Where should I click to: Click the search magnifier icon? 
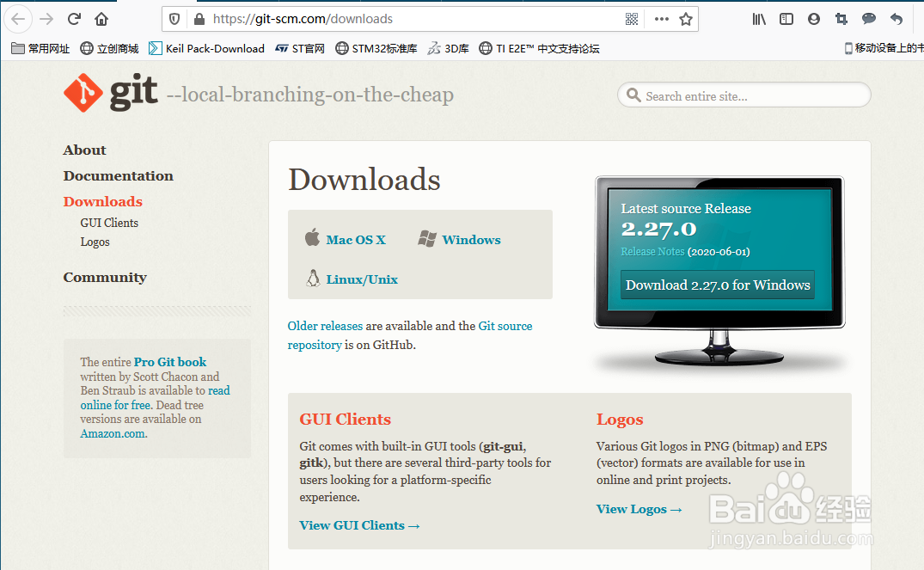click(633, 95)
